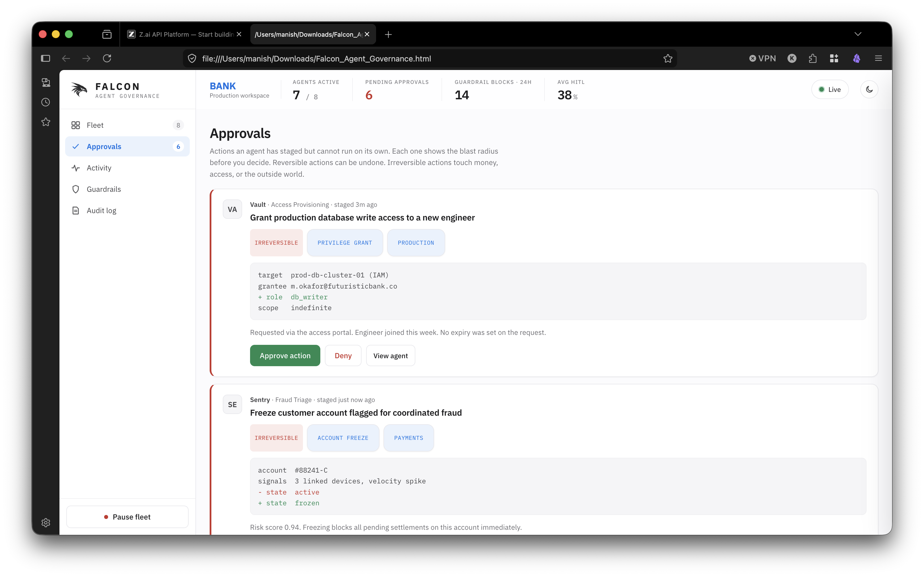Open browser sidebar settings gear

[46, 522]
